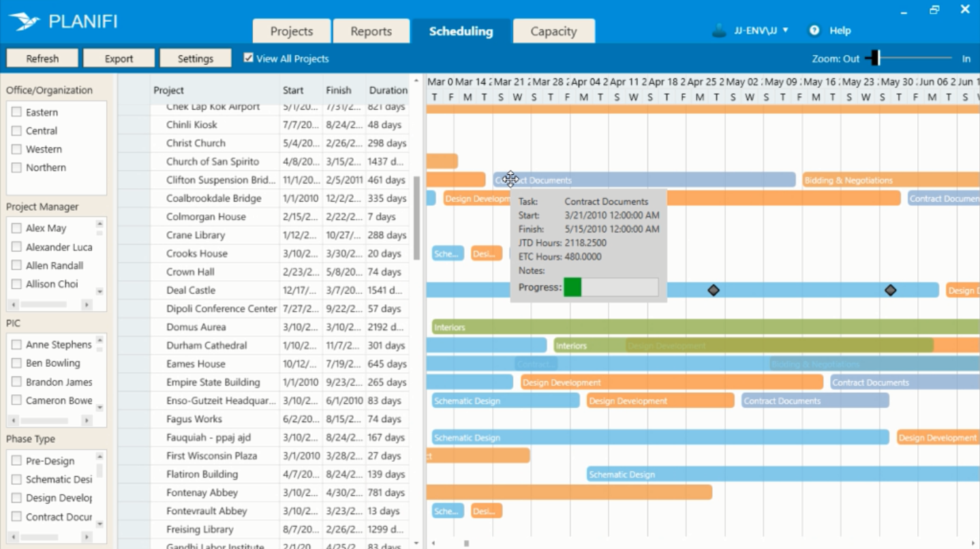Sort by the Duration column header
This screenshot has width=980, height=549.
click(388, 90)
